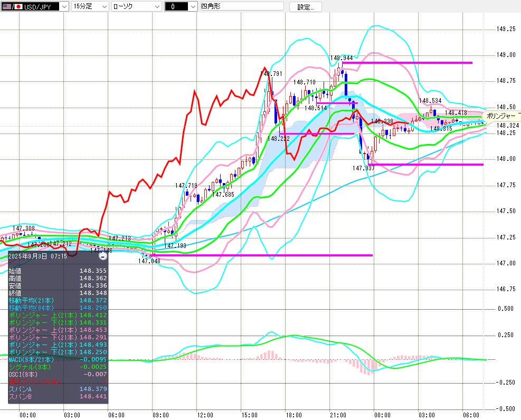The height and width of the screenshot is (420, 521).
Task: Click the 148.534 price label
Action: click(x=430, y=101)
